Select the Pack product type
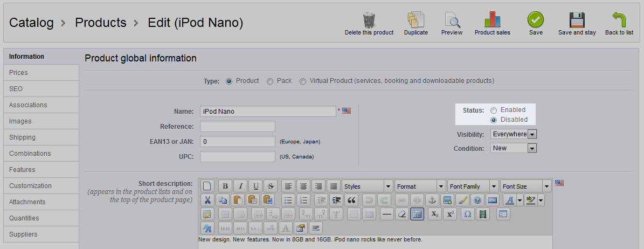The width and height of the screenshot is (644, 249). coord(270,81)
